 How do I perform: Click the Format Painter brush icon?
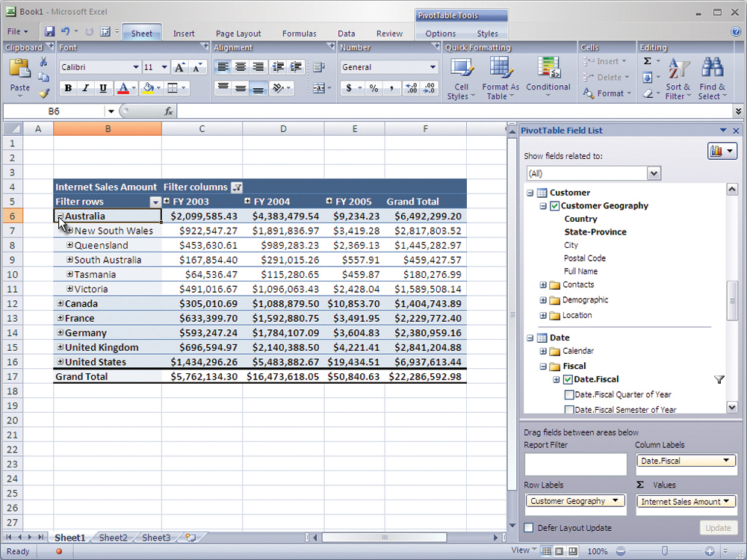pos(44,93)
